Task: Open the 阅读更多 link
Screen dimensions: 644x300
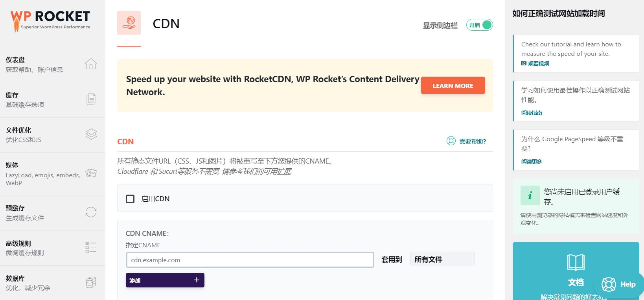Action: [532, 162]
